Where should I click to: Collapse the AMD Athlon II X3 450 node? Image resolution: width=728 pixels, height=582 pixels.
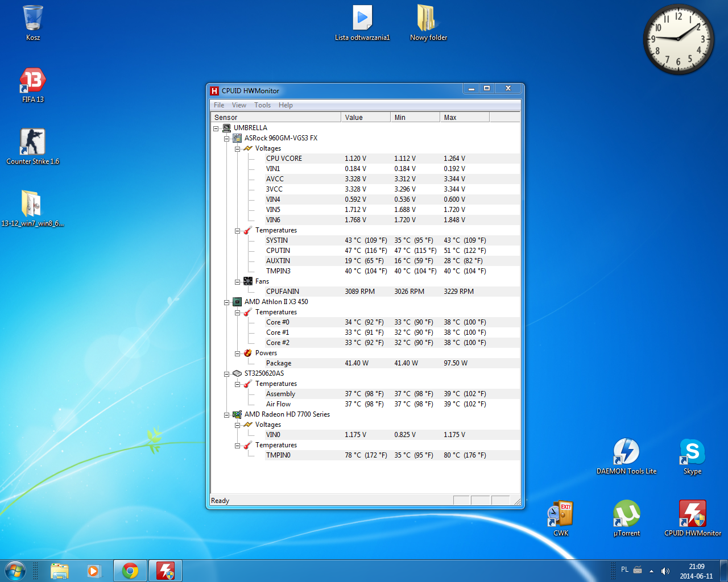227,302
